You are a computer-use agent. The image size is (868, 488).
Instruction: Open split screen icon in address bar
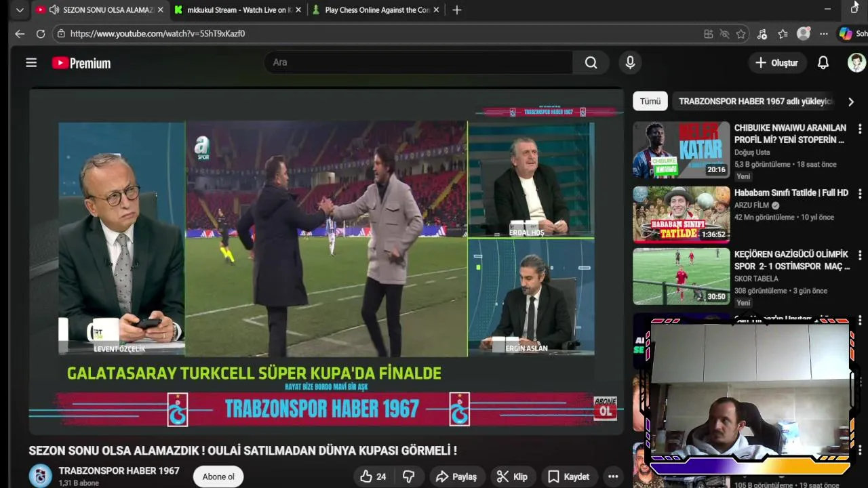click(x=709, y=34)
